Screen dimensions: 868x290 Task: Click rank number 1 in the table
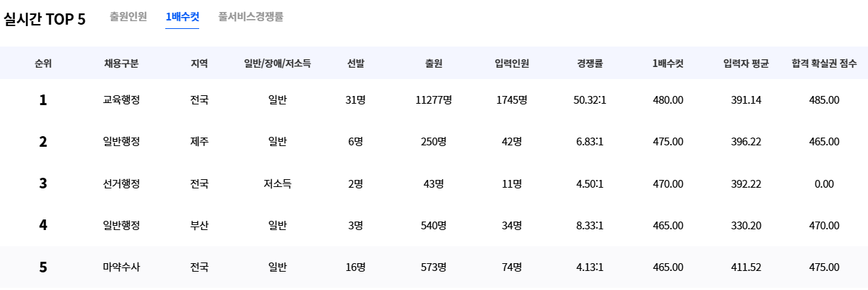[43, 100]
